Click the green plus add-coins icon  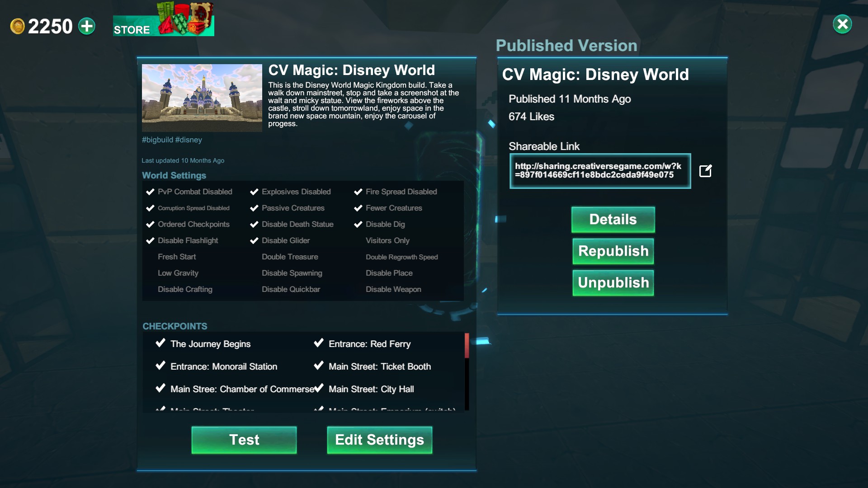pos(87,26)
